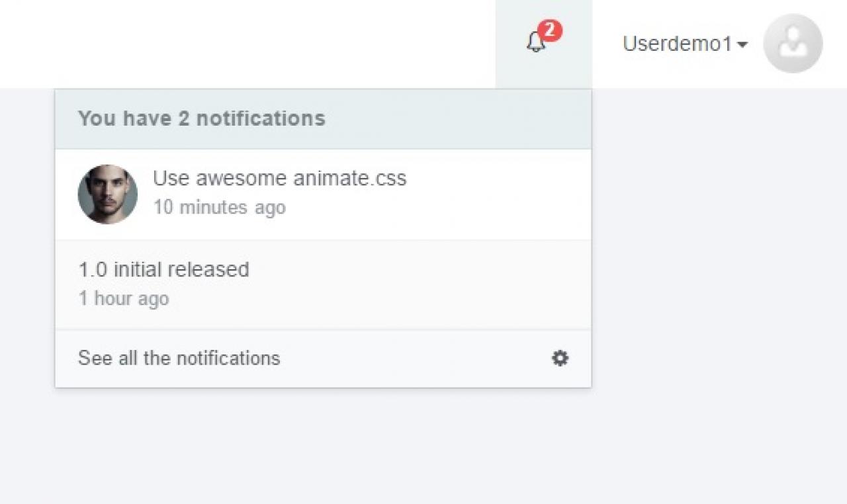The image size is (847, 504).
Task: Click empty white navbar area left of bell
Action: tap(265, 44)
